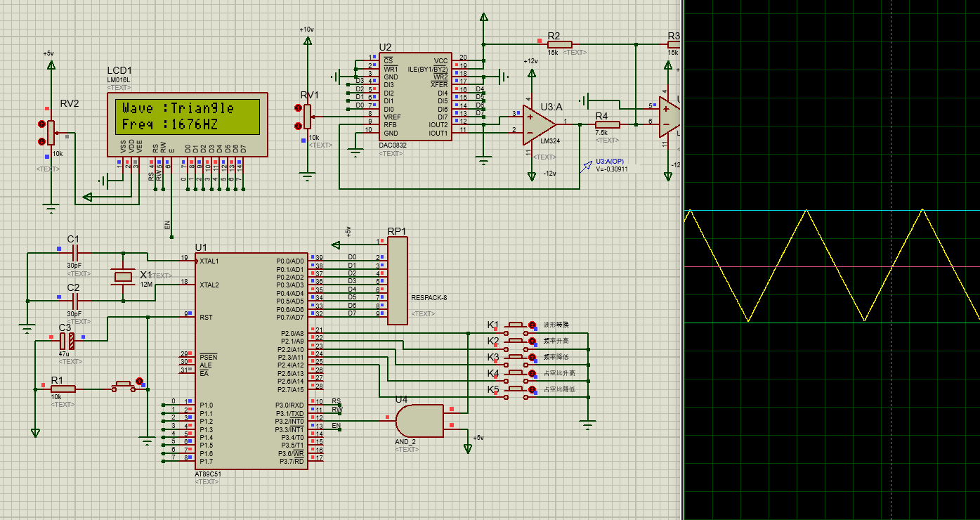Select the LCD1 LM016L display screen

click(187, 117)
